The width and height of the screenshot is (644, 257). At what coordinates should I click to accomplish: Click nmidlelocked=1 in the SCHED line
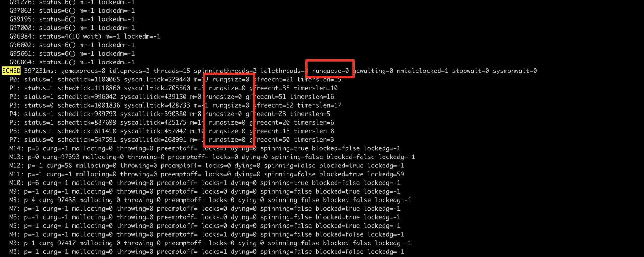pyautogui.click(x=422, y=71)
